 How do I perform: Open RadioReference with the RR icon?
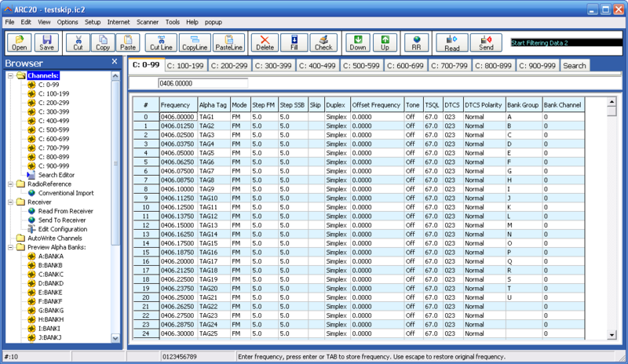416,42
